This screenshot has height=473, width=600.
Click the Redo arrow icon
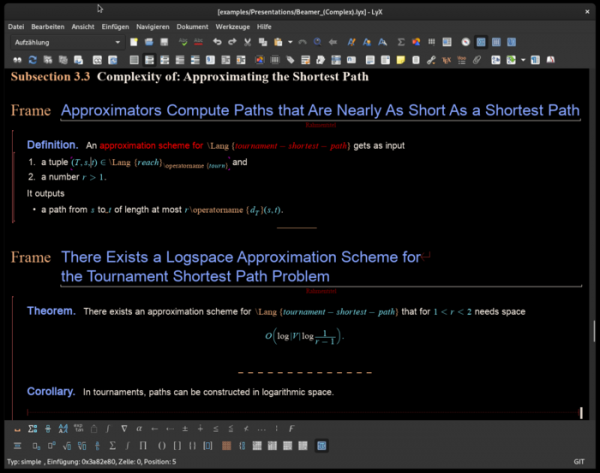pos(232,42)
